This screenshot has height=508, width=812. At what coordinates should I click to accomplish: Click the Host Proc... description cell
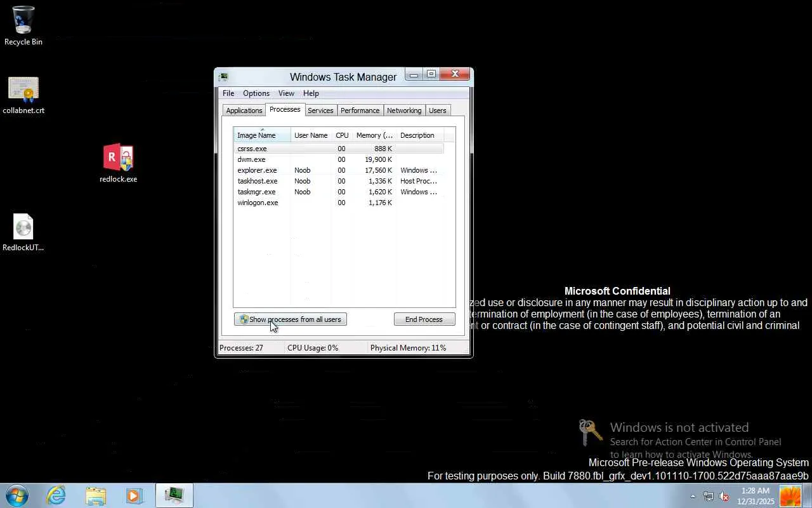click(x=419, y=181)
